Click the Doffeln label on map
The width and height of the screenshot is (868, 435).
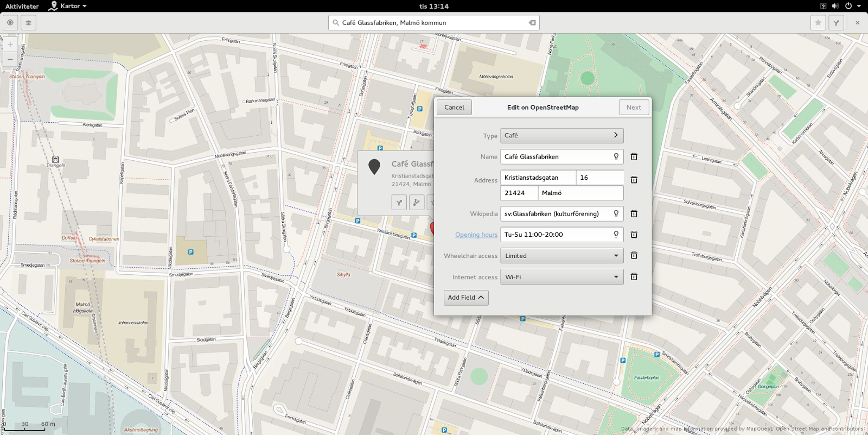[69, 238]
